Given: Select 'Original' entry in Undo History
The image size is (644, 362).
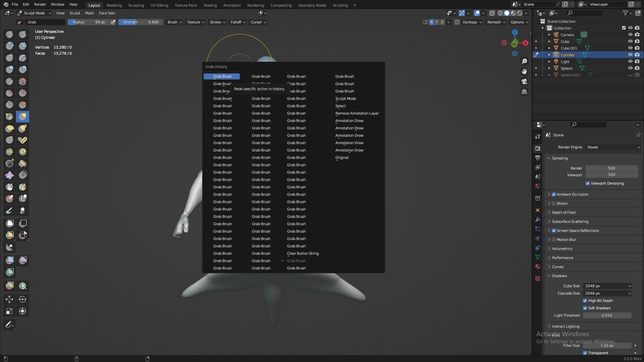Looking at the screenshot, I should point(342,158).
